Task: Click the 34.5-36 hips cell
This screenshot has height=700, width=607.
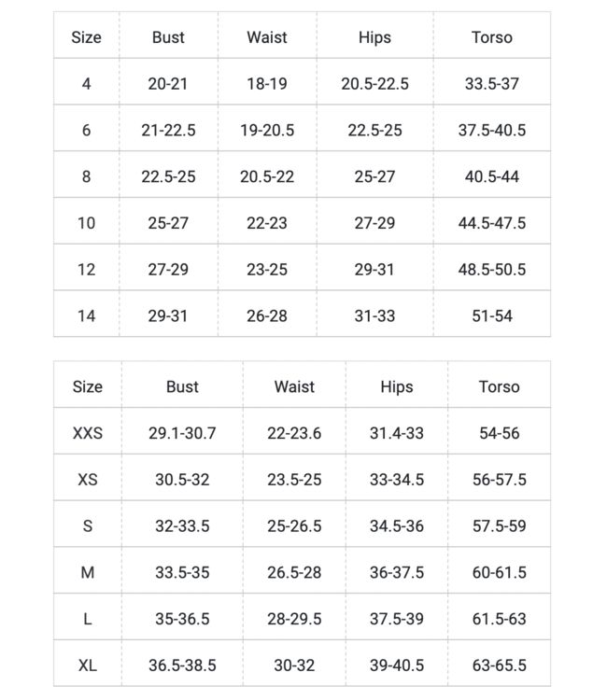Action: pyautogui.click(x=396, y=526)
